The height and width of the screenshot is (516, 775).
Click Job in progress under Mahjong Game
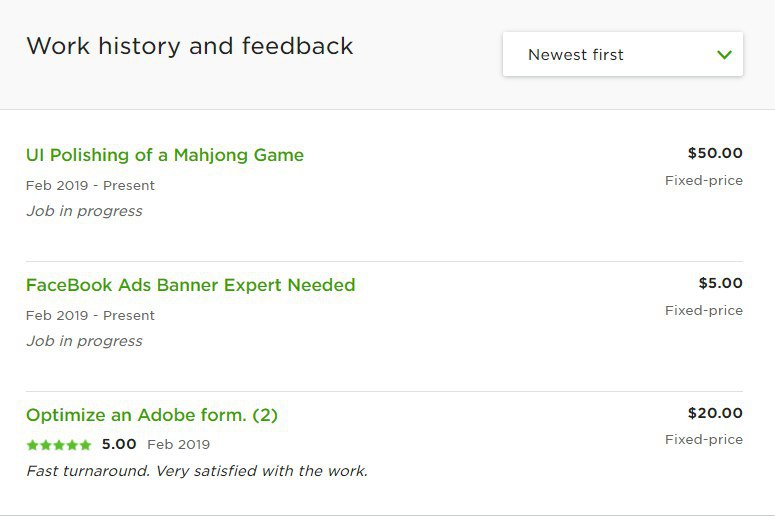tap(84, 211)
